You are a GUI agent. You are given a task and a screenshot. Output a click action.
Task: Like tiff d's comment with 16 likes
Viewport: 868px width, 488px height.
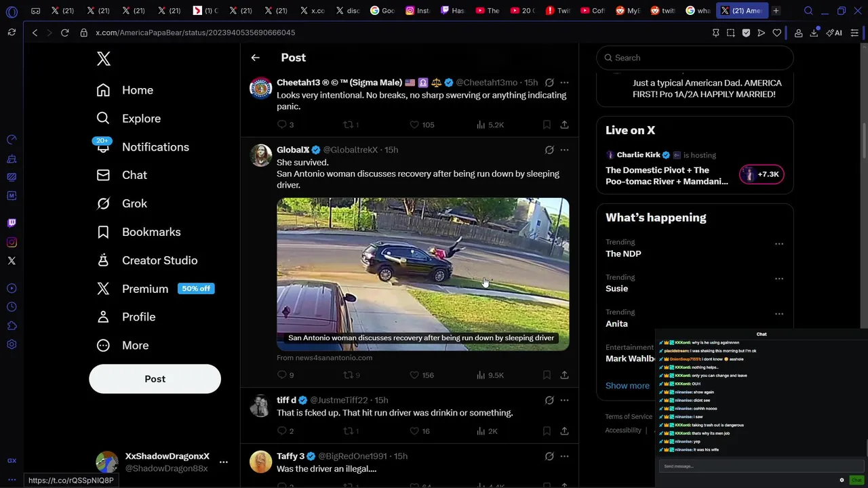click(x=414, y=431)
